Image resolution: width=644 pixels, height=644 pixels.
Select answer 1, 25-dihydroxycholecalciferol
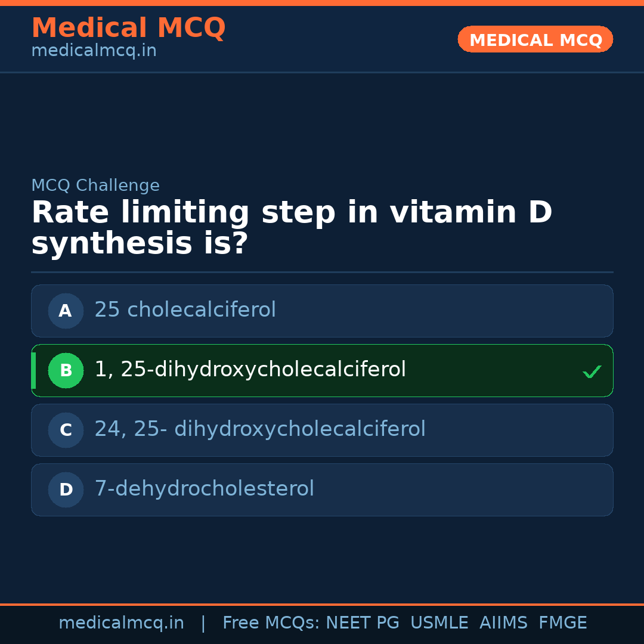point(250,370)
